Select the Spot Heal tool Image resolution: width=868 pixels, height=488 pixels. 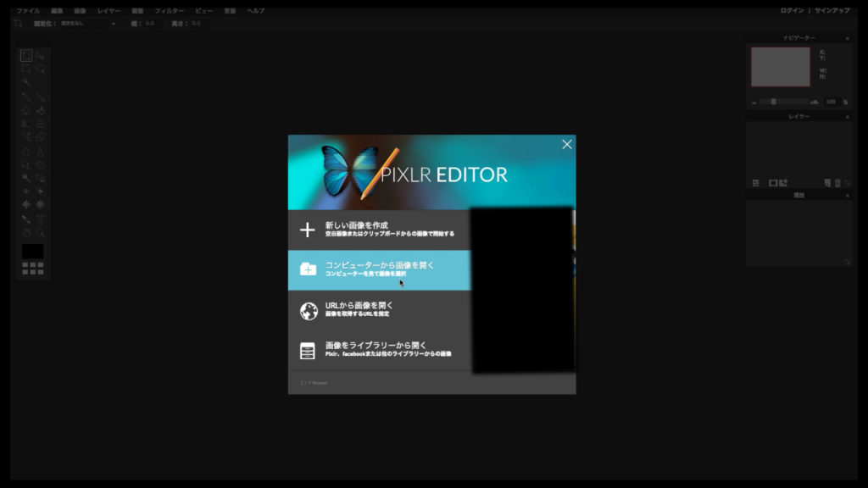[41, 191]
